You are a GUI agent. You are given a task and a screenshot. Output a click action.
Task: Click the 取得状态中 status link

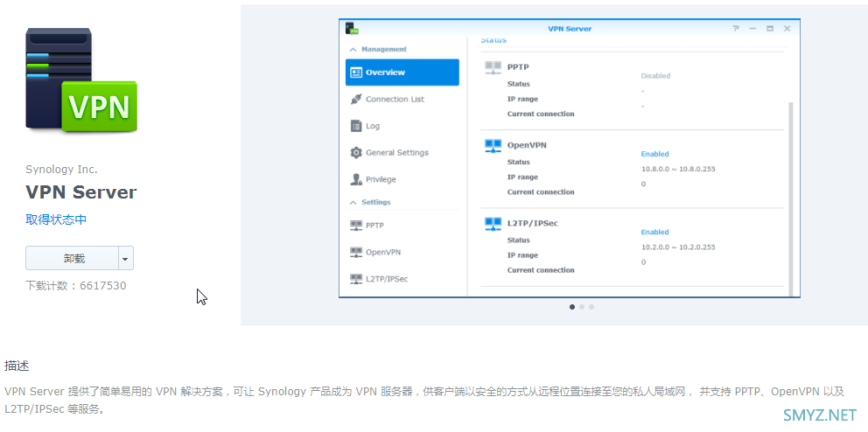point(56,219)
